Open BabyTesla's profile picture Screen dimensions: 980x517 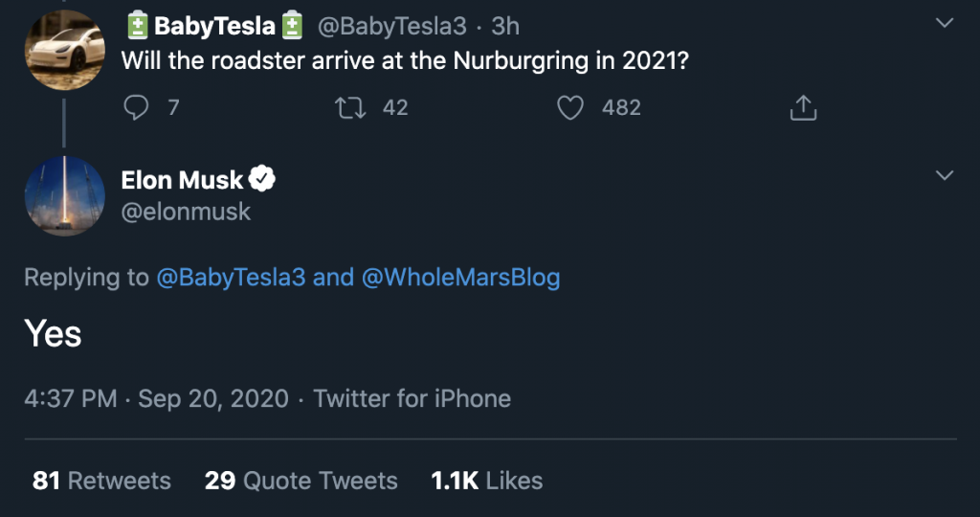(64, 50)
